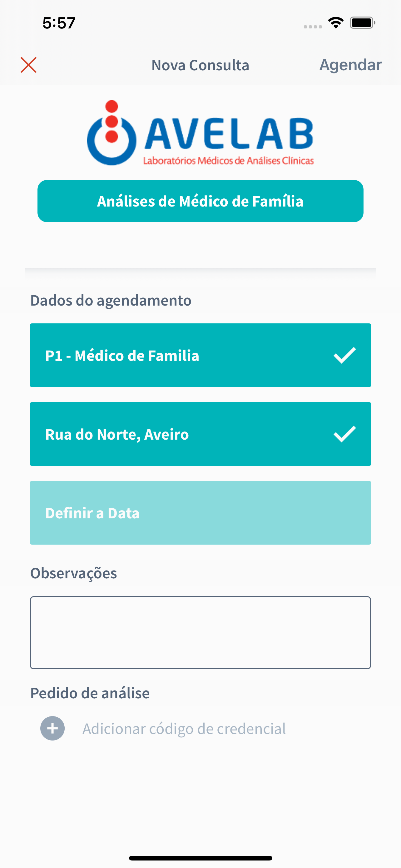Open Análises de Médico de Família button

200,201
